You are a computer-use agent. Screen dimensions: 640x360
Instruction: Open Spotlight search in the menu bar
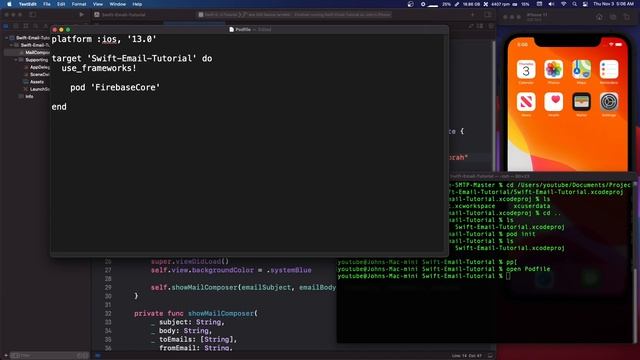click(574, 4)
